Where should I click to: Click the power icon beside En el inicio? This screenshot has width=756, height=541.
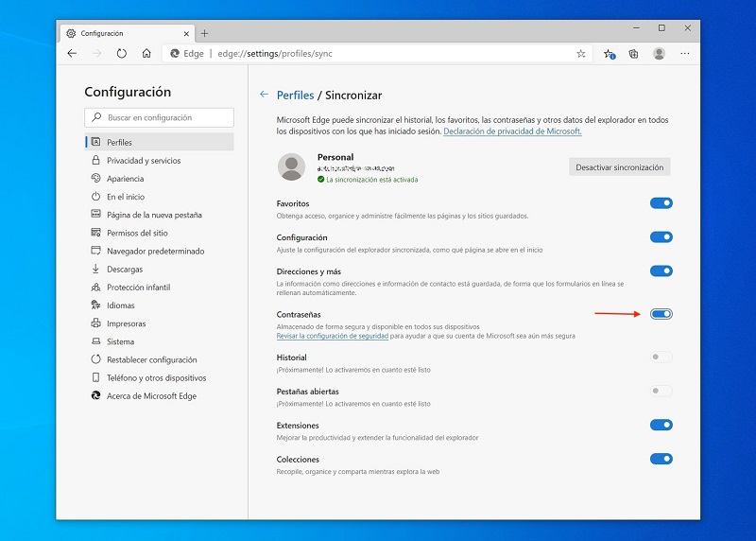coord(96,197)
